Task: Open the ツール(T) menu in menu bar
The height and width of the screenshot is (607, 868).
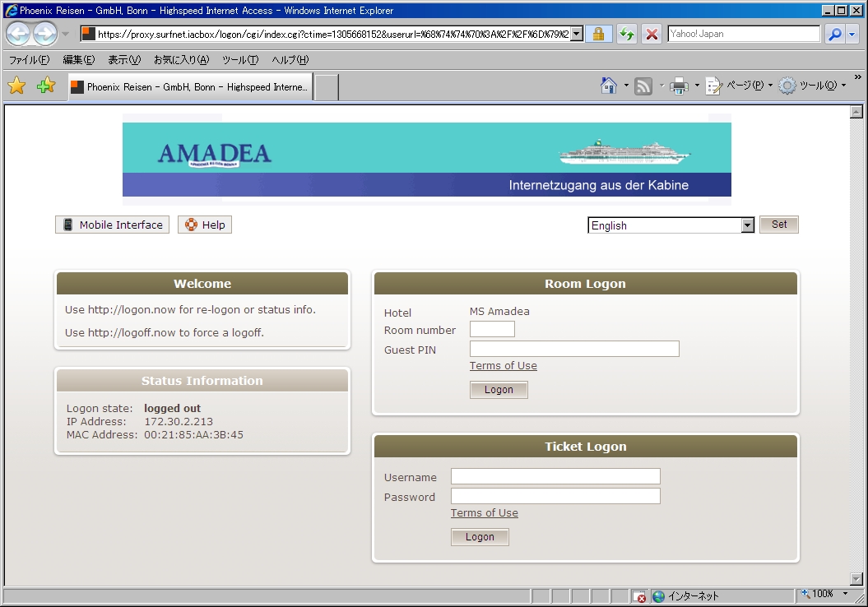Action: 239,60
